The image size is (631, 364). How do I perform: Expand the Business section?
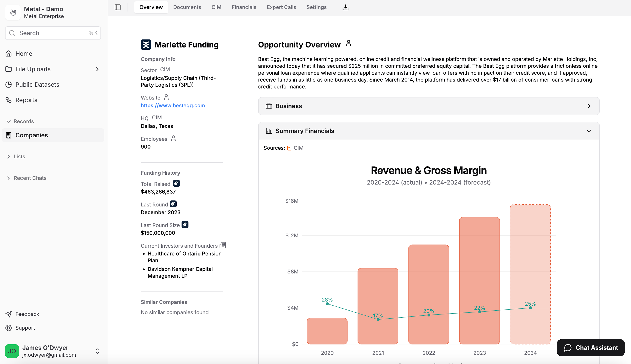point(589,106)
